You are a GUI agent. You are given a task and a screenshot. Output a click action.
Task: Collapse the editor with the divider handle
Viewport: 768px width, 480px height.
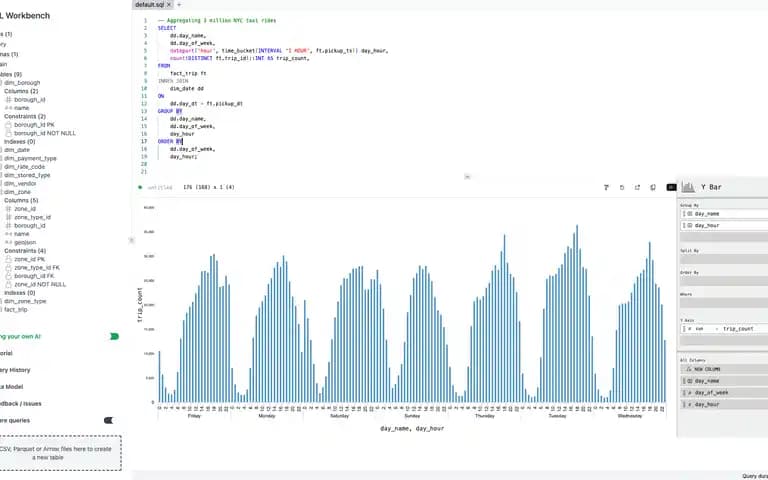click(467, 177)
